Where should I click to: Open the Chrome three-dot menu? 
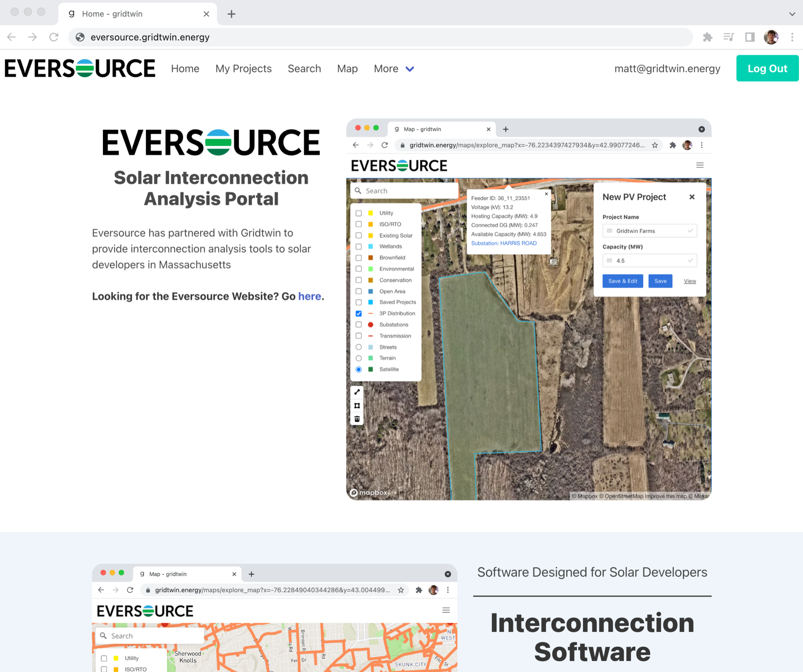point(792,37)
